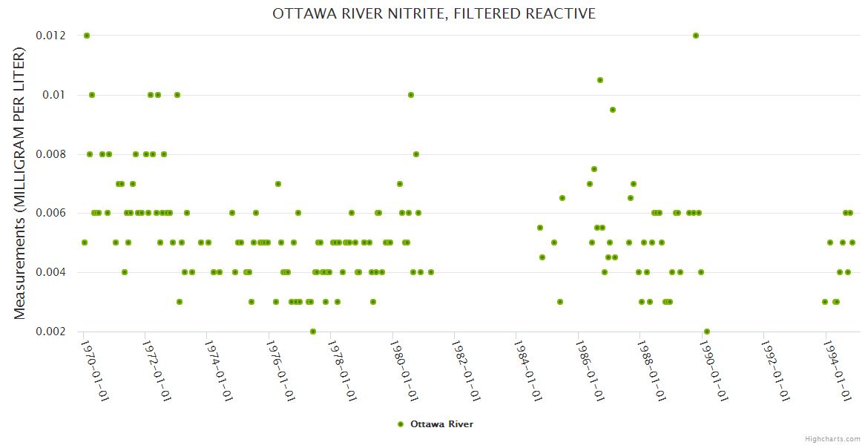This screenshot has width=868, height=445.
Task: Select the 0.002 data point near 1990
Action: pos(707,332)
